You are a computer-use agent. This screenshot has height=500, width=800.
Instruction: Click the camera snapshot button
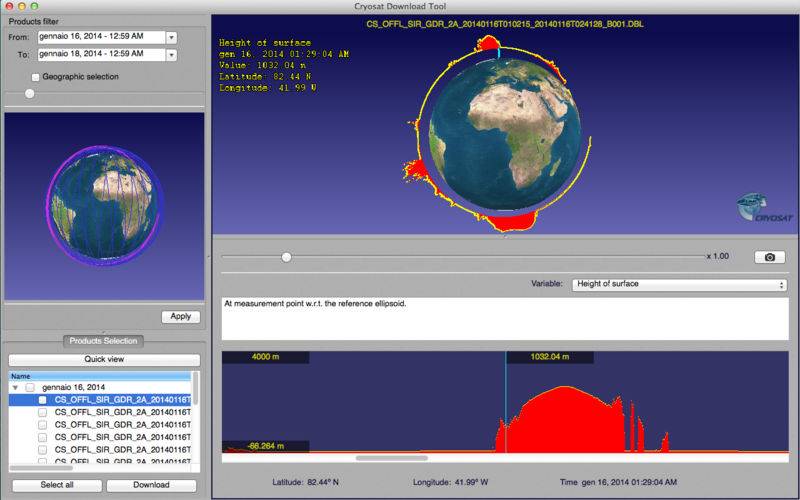click(769, 257)
